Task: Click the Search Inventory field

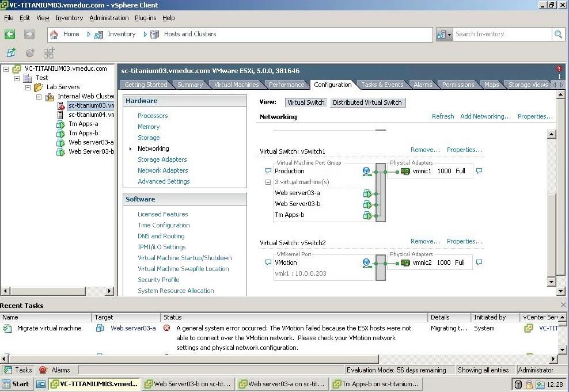Action: click(x=502, y=35)
